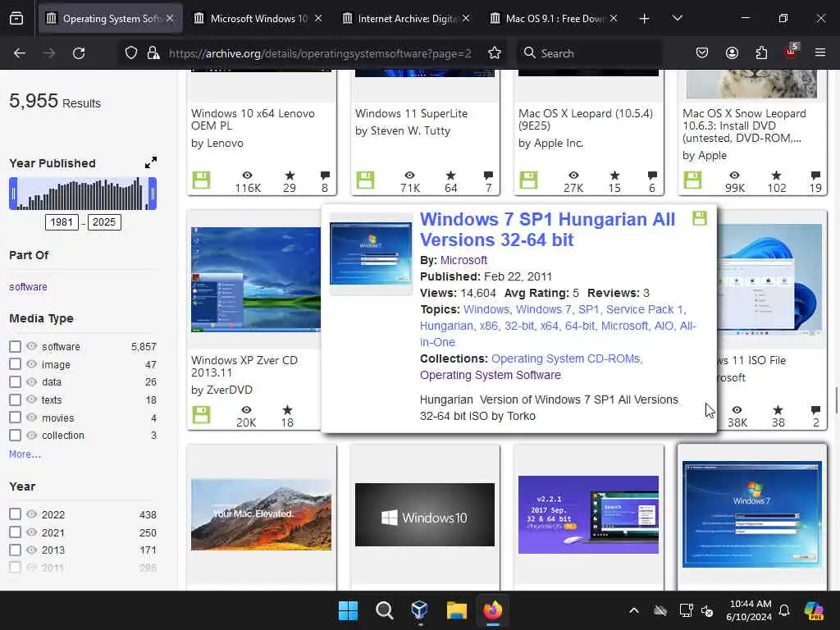
Task: Open the Windows XP Zver CD thumbnail
Action: pos(256,280)
